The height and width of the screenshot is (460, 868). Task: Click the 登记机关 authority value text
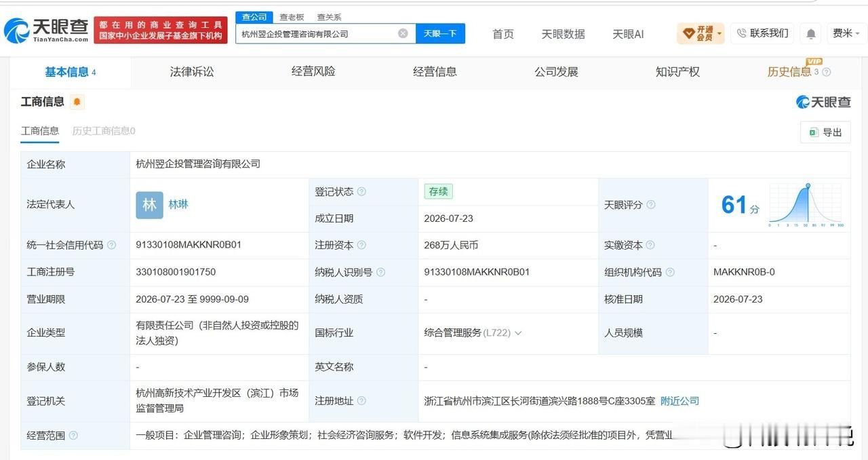(217, 401)
